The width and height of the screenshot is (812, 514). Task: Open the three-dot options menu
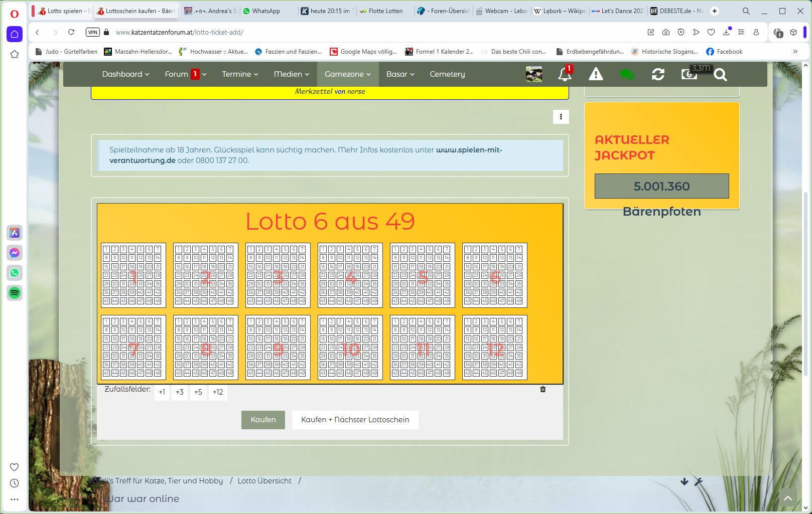561,117
